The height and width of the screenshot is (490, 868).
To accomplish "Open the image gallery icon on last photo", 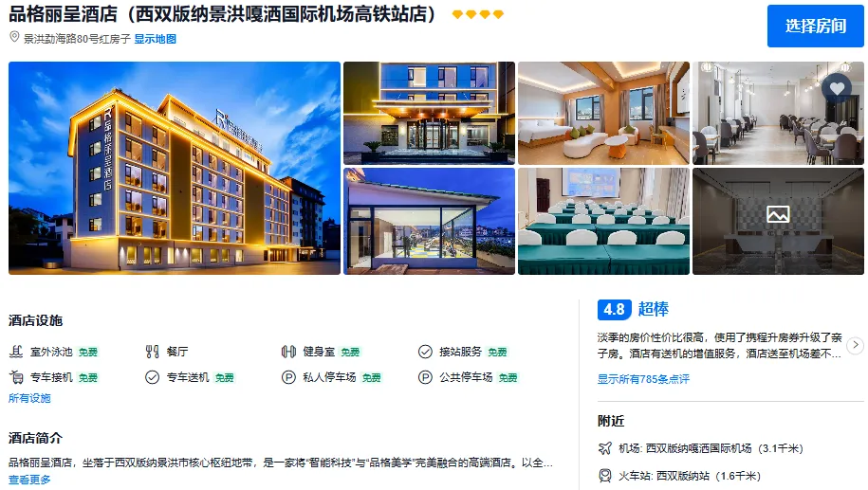I will [x=778, y=214].
